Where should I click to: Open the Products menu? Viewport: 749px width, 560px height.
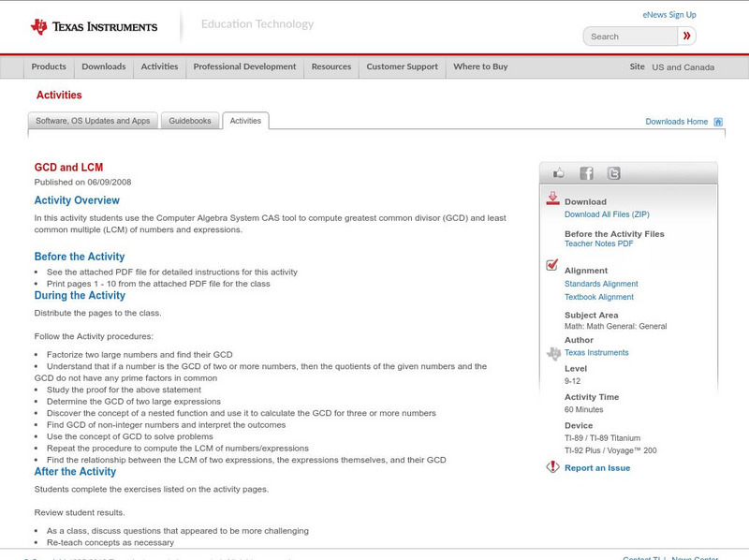[x=49, y=66]
